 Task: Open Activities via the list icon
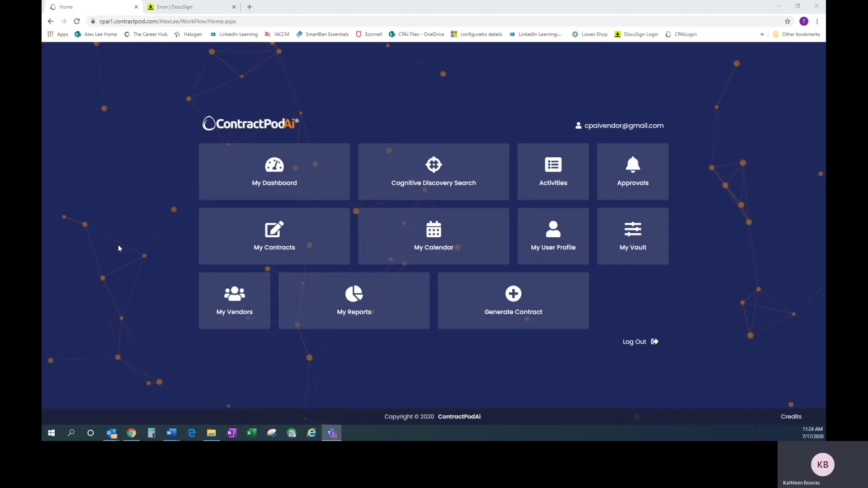click(553, 165)
